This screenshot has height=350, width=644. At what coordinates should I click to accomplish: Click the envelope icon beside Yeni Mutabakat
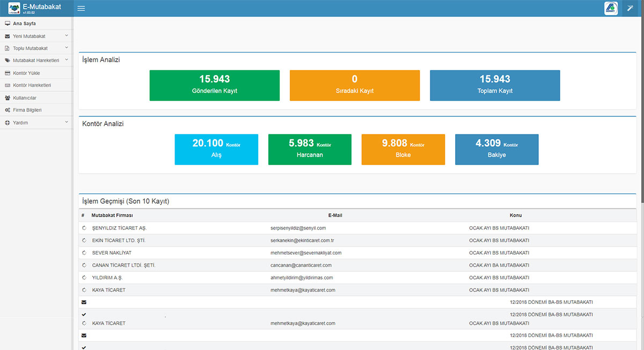[x=8, y=36]
